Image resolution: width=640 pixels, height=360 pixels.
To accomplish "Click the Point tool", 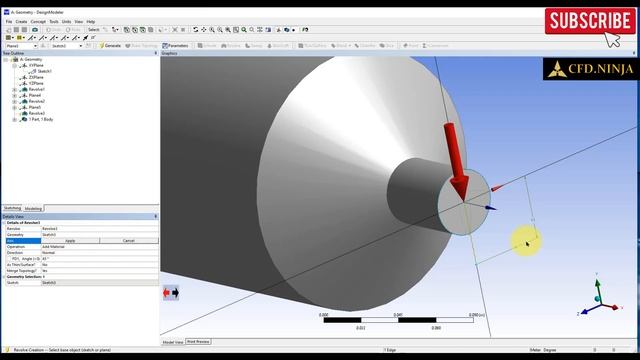I will [411, 46].
